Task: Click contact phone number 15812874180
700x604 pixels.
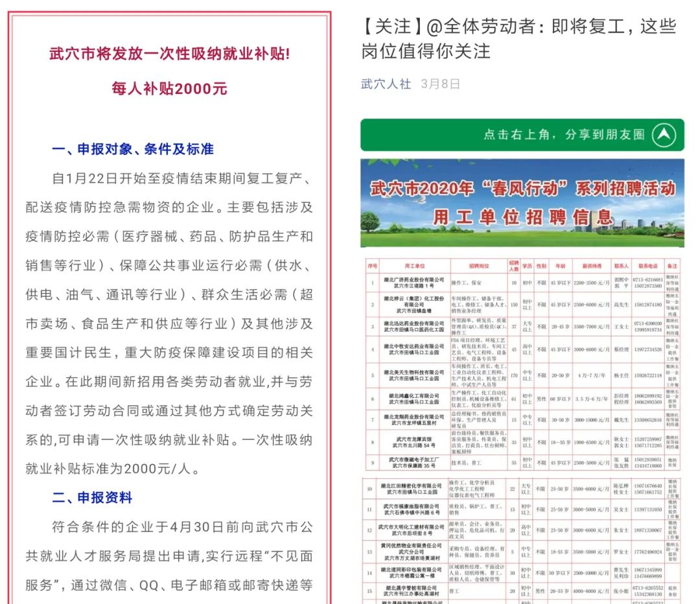Action: (x=647, y=305)
